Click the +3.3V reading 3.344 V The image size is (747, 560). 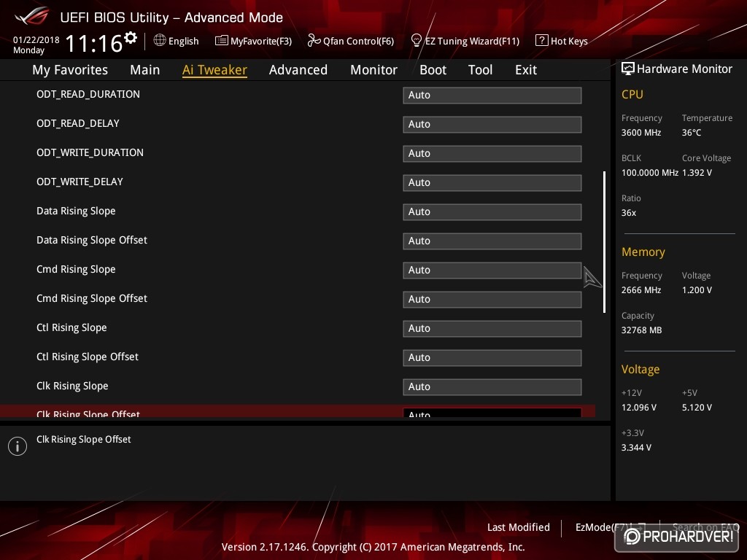click(636, 447)
